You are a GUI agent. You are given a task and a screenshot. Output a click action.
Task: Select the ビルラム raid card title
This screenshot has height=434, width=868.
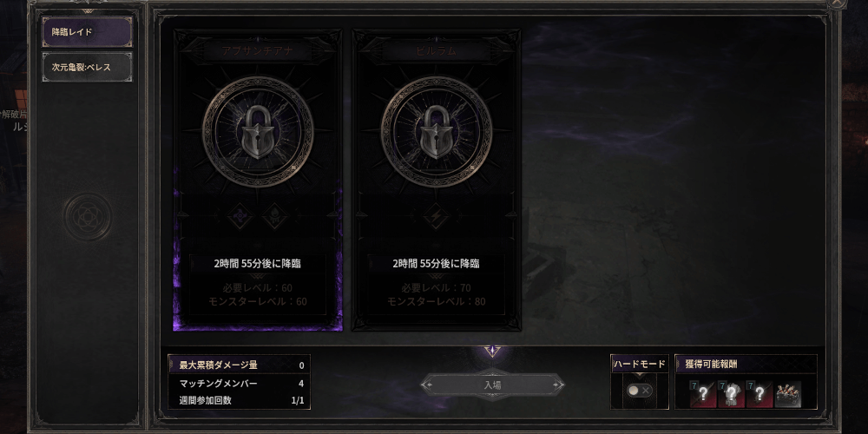[437, 50]
